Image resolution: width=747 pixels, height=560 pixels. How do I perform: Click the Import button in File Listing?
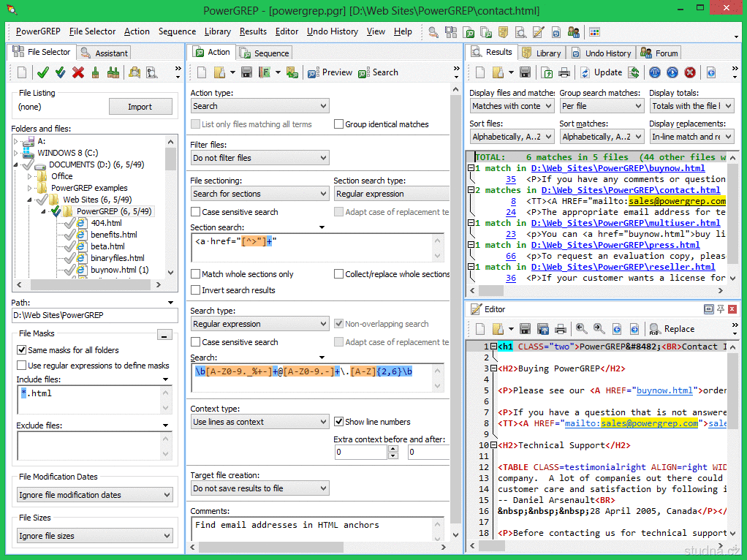click(140, 107)
